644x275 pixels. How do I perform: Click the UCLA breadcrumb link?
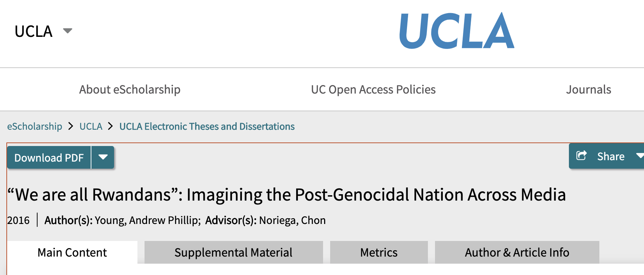(x=91, y=127)
